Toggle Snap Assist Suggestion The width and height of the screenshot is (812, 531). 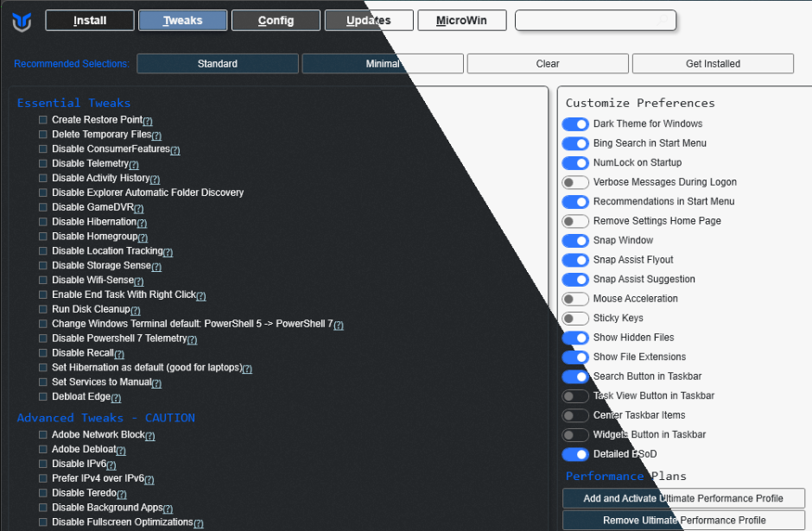click(575, 280)
